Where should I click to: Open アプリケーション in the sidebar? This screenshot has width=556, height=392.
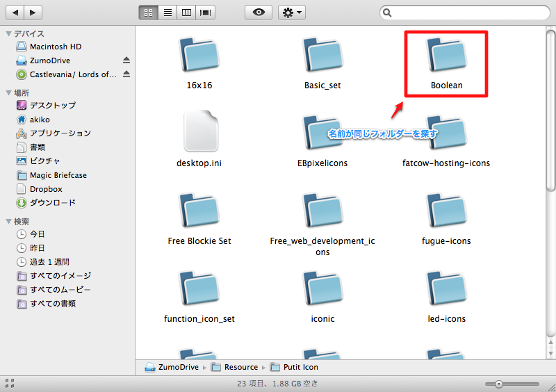click(x=54, y=133)
